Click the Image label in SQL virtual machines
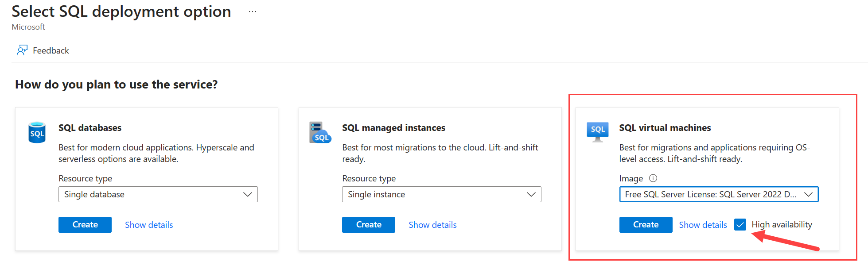This screenshot has height=273, width=868. (x=631, y=178)
